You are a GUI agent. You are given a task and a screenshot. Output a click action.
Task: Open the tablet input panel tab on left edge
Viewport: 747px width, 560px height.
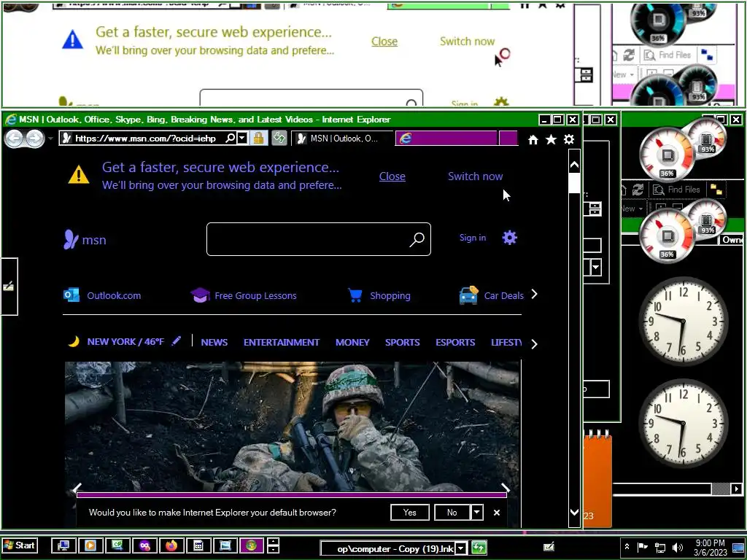coord(9,286)
